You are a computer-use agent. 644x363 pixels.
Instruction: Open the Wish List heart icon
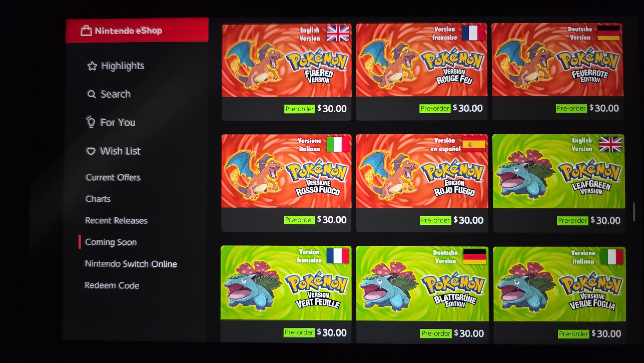[91, 151]
